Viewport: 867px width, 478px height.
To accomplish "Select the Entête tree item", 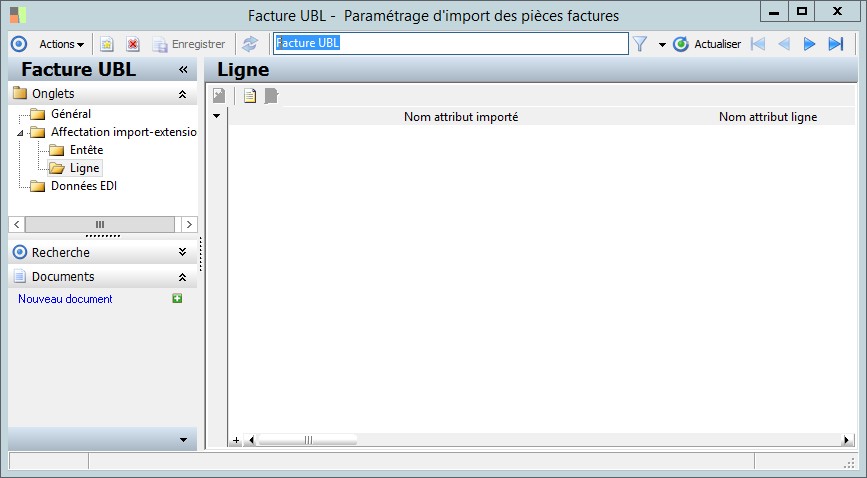I will pos(86,150).
